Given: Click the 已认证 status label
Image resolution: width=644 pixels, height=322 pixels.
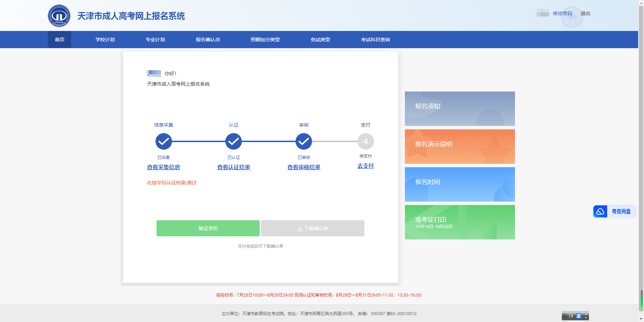Looking at the screenshot, I should coord(234,158).
